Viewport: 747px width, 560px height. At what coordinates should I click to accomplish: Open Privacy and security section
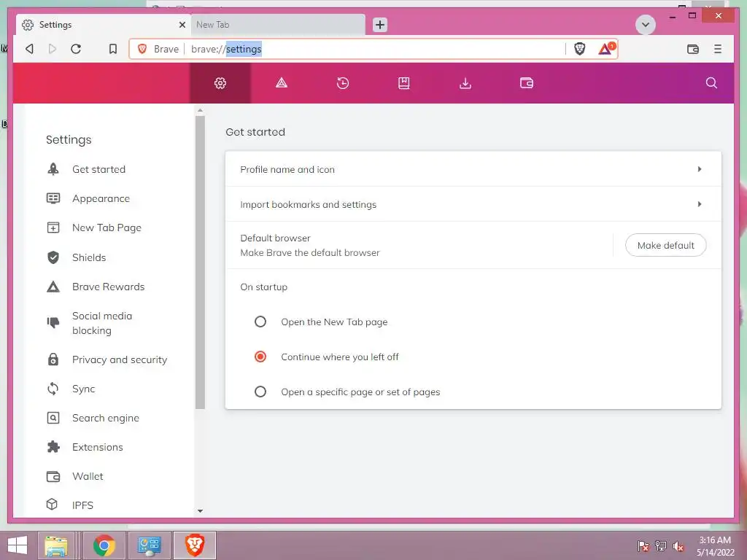[x=120, y=359]
